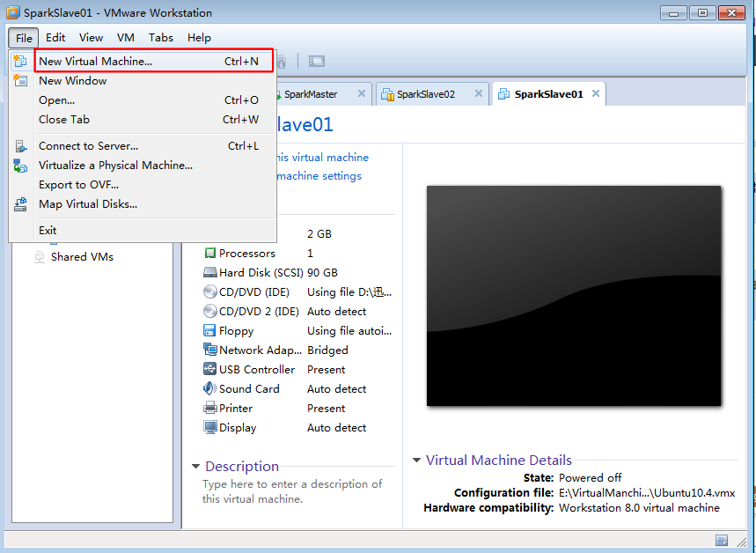The height and width of the screenshot is (553, 756).
Task: Click the Powered off state value
Action: coord(590,478)
